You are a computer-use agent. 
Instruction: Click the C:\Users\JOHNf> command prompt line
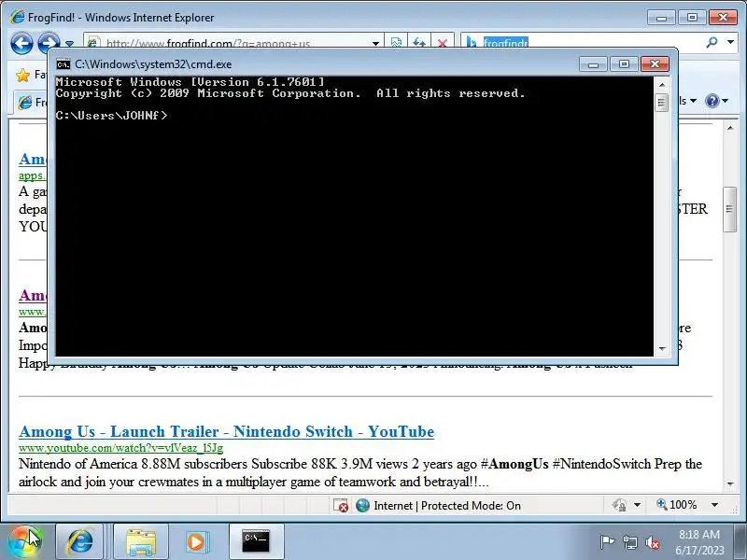click(x=111, y=115)
